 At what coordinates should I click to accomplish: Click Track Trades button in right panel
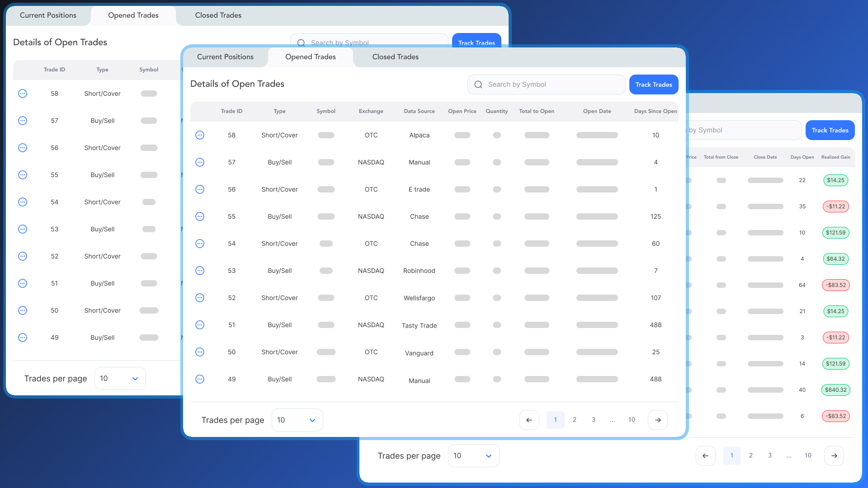click(830, 130)
